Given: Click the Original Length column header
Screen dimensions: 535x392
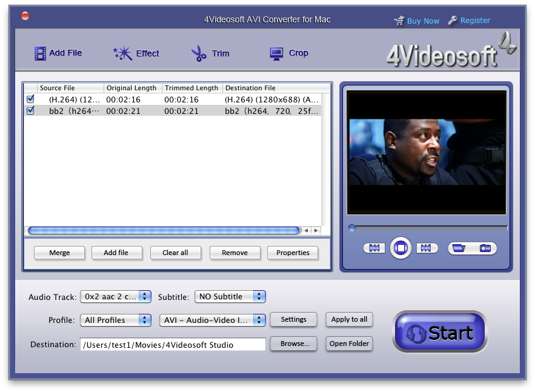Looking at the screenshot, I should tap(133, 88).
